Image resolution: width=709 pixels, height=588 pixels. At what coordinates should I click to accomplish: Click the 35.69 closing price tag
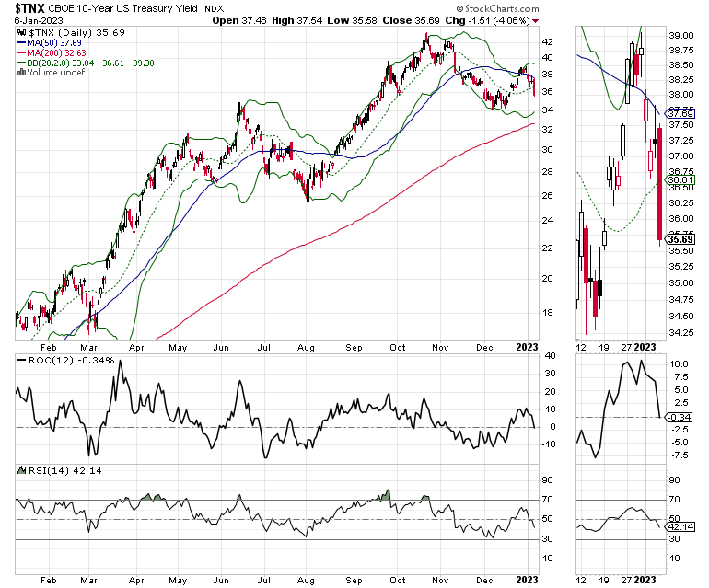[x=680, y=239]
